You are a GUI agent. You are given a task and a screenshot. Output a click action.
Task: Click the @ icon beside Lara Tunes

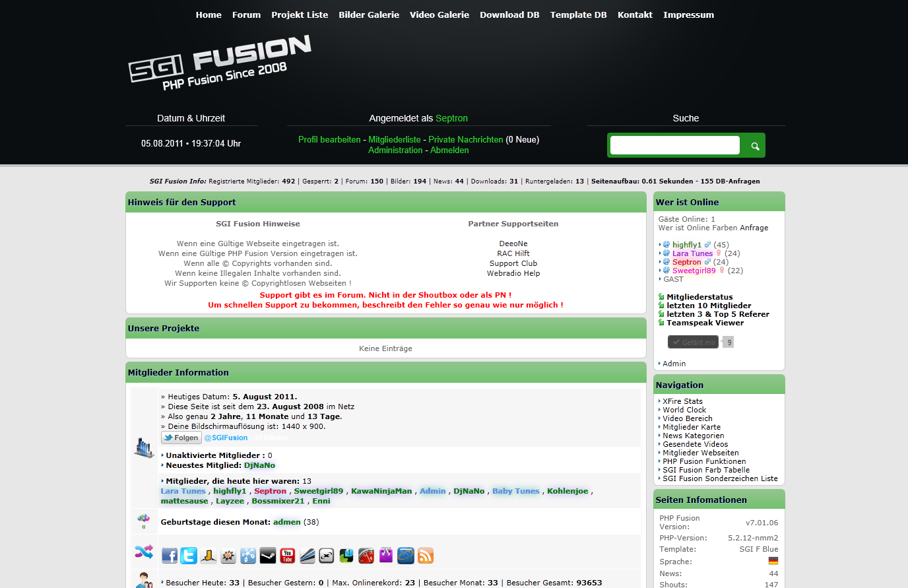tap(666, 253)
